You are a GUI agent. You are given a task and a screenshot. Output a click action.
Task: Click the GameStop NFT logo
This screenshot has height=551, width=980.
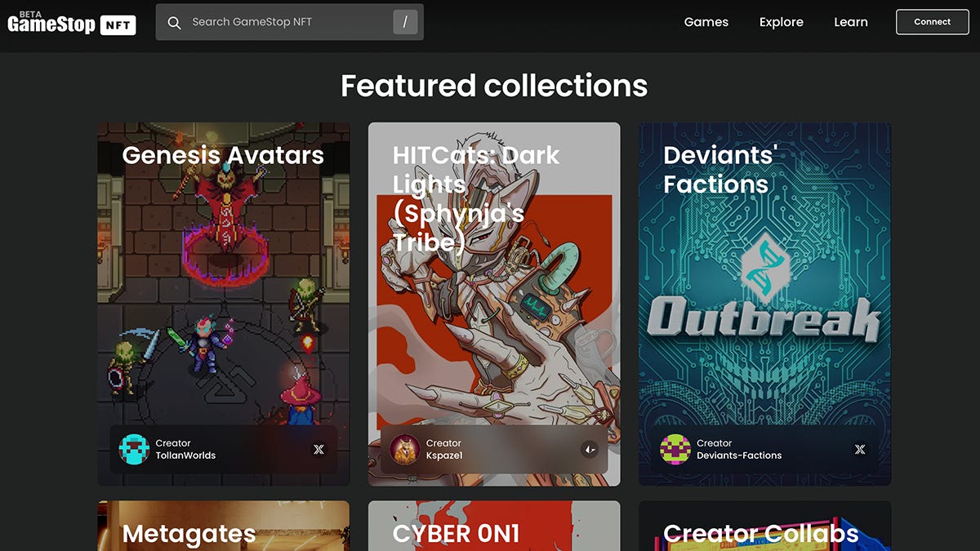[72, 23]
